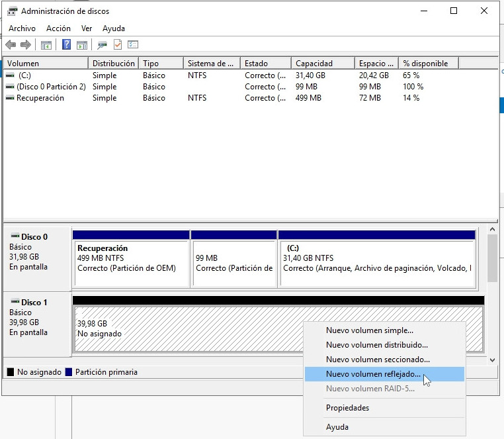The width and height of the screenshot is (504, 439).
Task: Open the Archivo menu
Action: tap(22, 28)
